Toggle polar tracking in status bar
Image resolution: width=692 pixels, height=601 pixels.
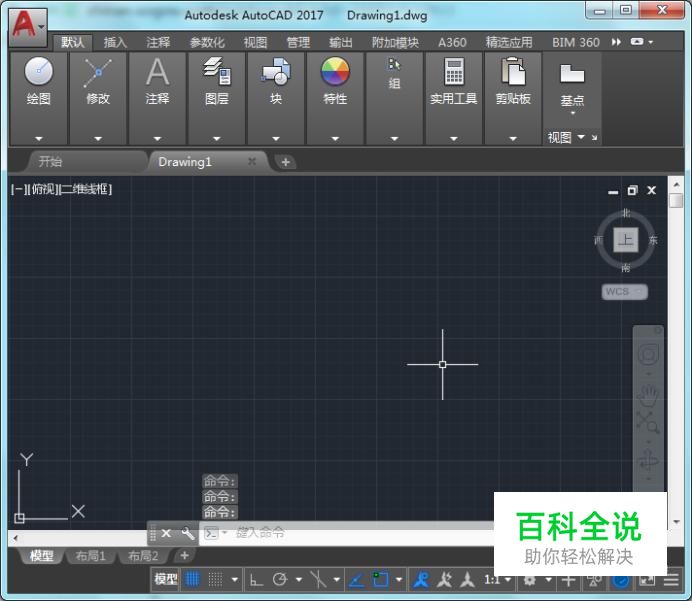(x=280, y=579)
